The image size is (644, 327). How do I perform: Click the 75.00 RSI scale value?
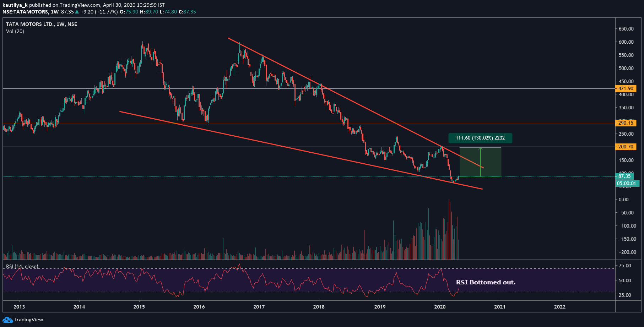625,266
